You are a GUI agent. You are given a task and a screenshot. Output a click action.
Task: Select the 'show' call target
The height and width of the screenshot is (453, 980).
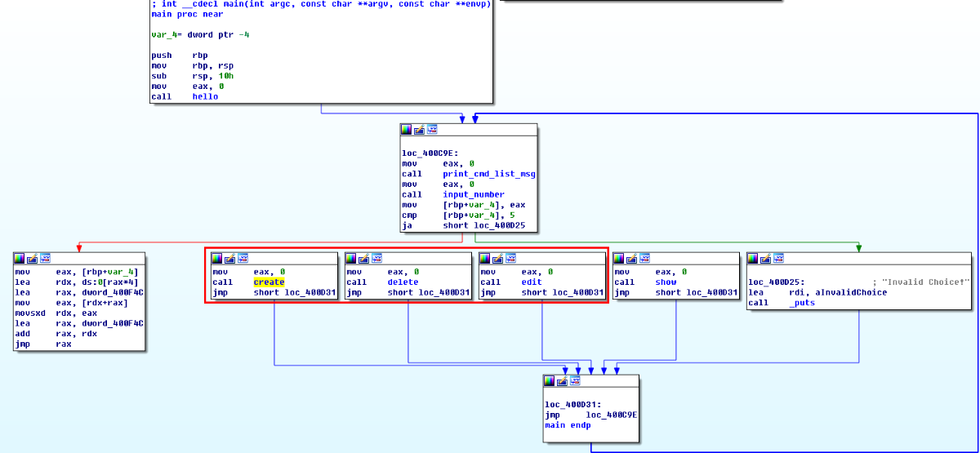tap(666, 282)
